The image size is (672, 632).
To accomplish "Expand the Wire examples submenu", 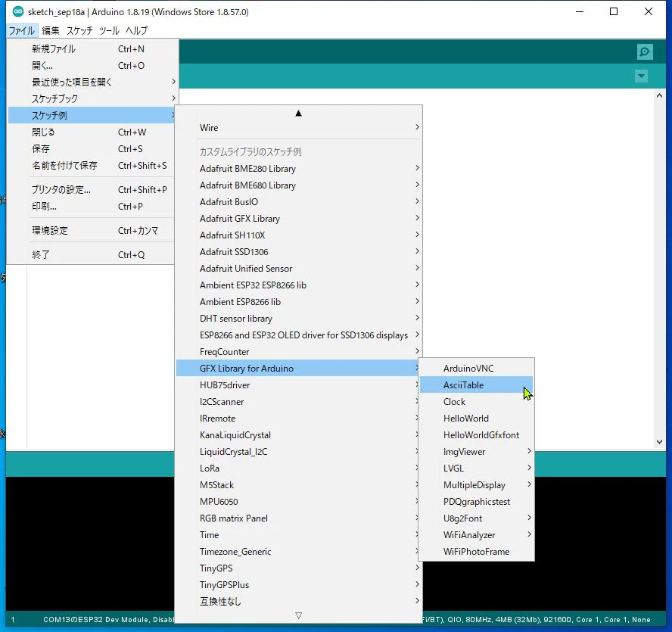I will 299,128.
